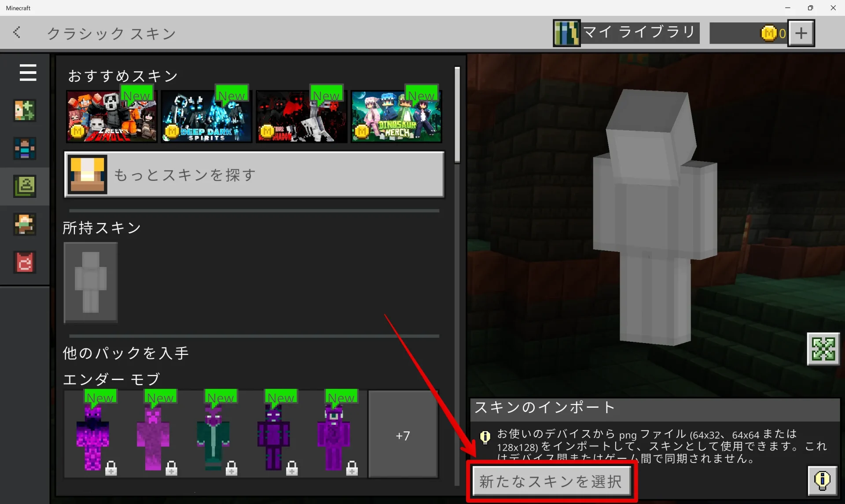Click 新たなスキンを選択 button
845x504 pixels.
[x=552, y=481]
